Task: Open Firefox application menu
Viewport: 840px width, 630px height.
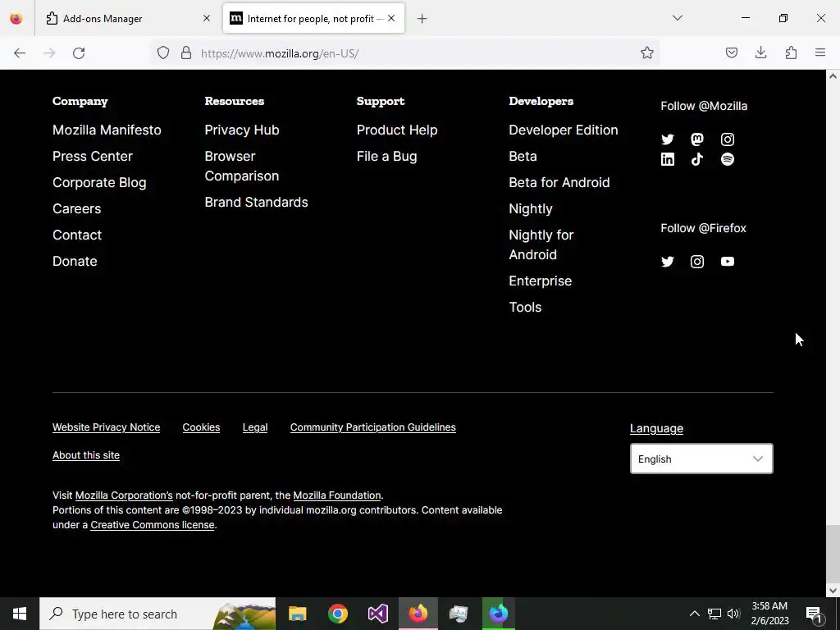Action: [x=820, y=52]
